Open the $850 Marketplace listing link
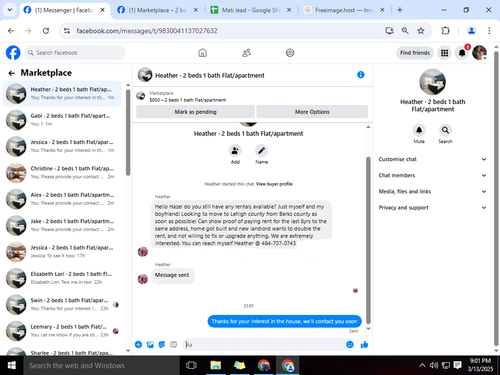 tap(188, 100)
